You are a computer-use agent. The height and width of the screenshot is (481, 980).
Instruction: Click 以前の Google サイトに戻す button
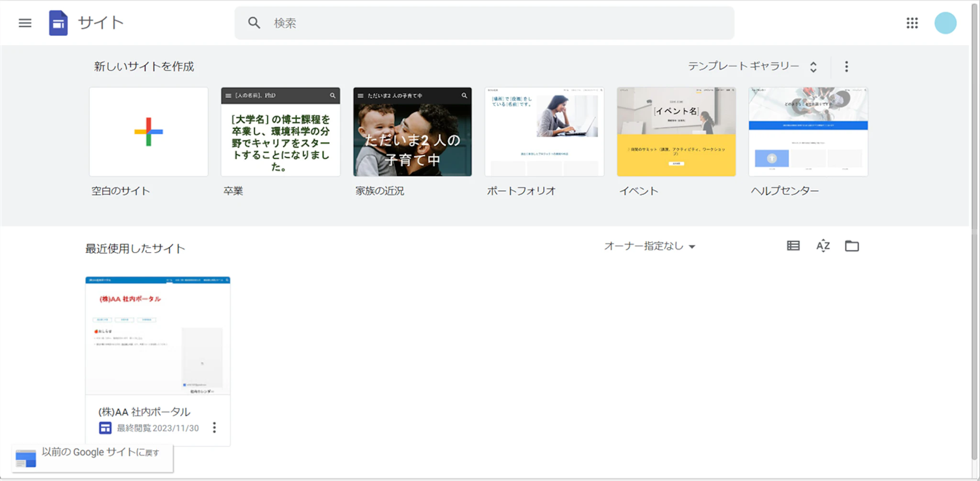tap(92, 457)
